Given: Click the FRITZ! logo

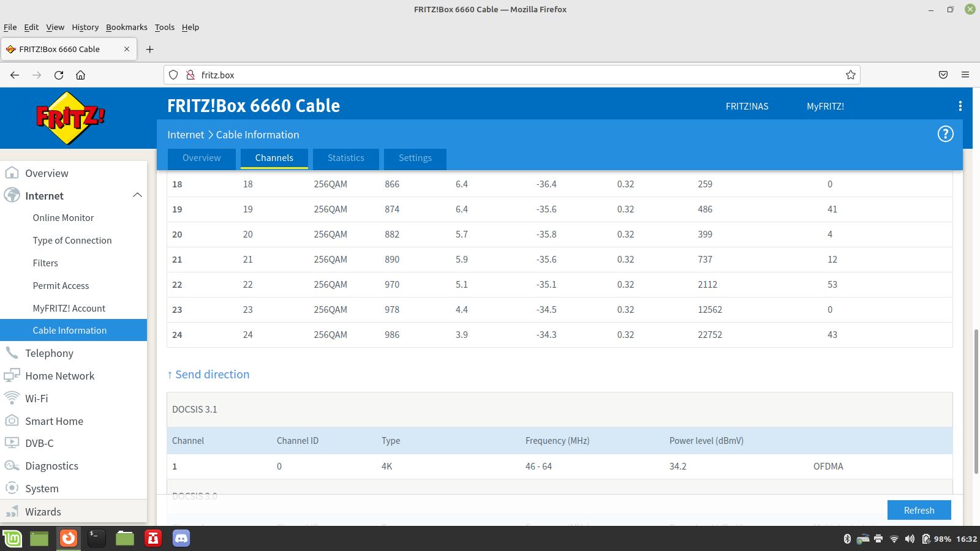Looking at the screenshot, I should click(x=70, y=118).
